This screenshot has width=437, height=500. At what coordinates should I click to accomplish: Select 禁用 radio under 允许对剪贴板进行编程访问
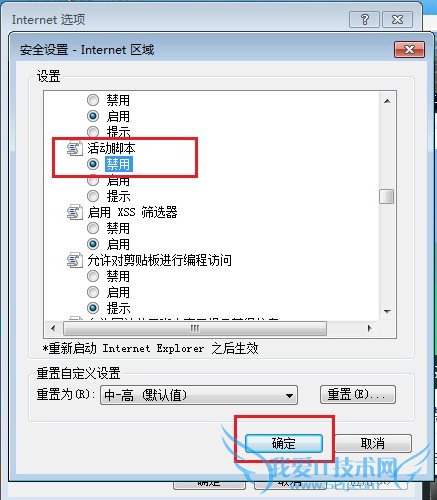click(93, 276)
